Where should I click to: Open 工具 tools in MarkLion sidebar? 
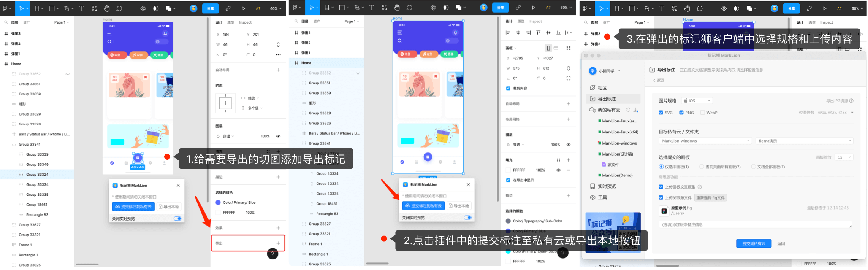[602, 197]
